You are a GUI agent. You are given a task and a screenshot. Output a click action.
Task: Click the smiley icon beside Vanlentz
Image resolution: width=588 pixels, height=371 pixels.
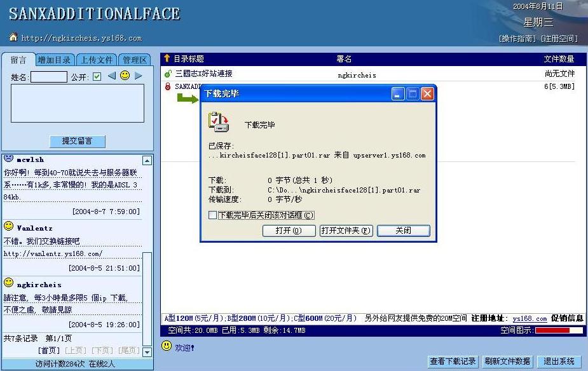9,226
